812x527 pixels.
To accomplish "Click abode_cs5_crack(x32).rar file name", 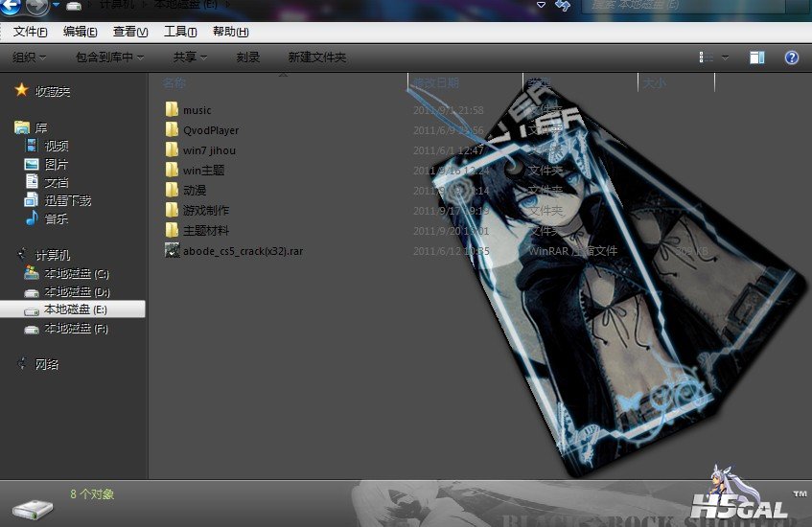I will coord(243,251).
